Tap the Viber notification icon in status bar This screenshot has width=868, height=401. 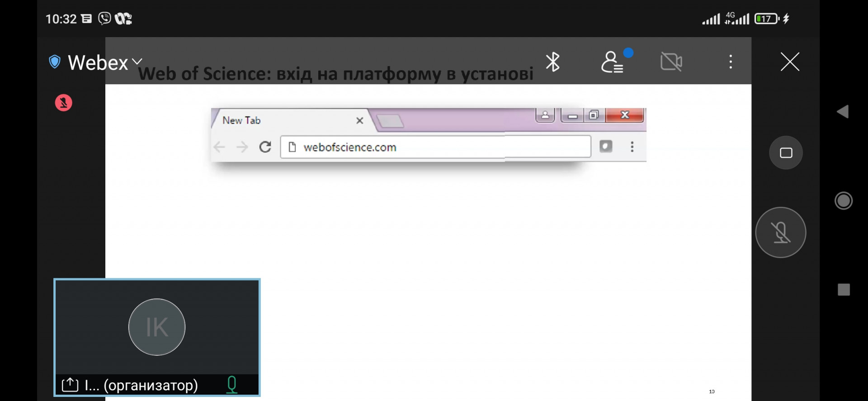[x=104, y=19]
